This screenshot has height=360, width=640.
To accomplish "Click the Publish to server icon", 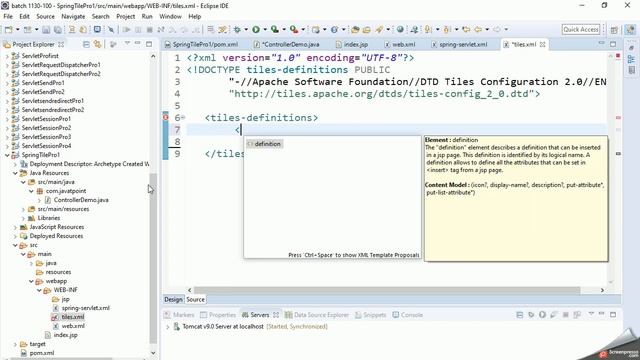I will (577, 315).
